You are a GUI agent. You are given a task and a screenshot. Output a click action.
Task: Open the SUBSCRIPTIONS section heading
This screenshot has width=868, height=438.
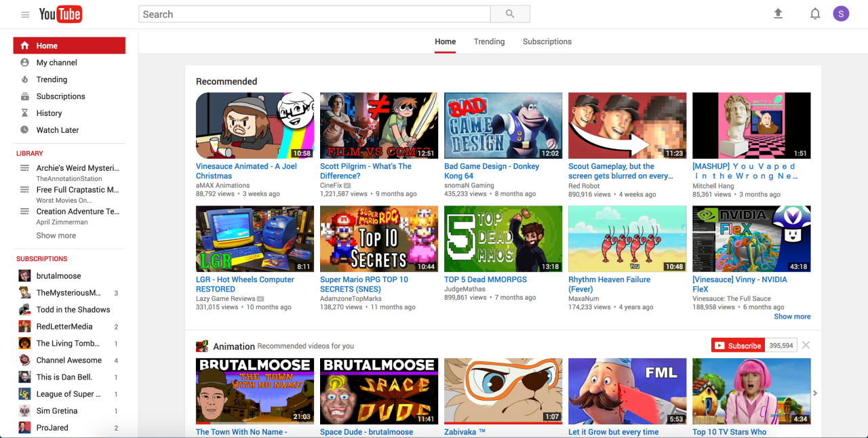coord(42,259)
